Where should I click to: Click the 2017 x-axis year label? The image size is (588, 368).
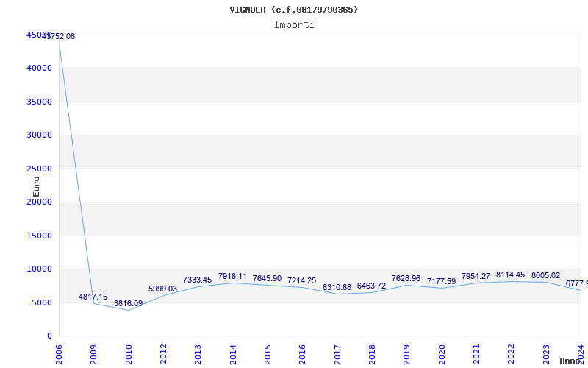tap(337, 355)
